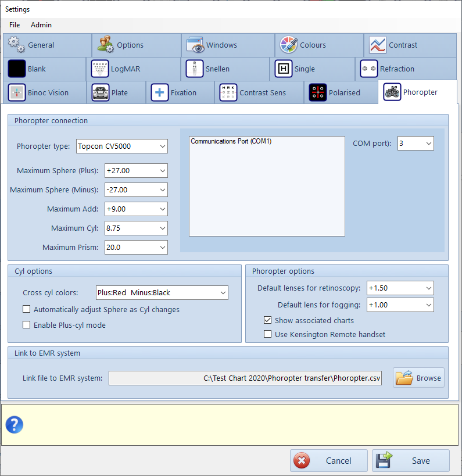The width and height of the screenshot is (462, 476).
Task: Switch to the General tab
Action: coord(41,45)
